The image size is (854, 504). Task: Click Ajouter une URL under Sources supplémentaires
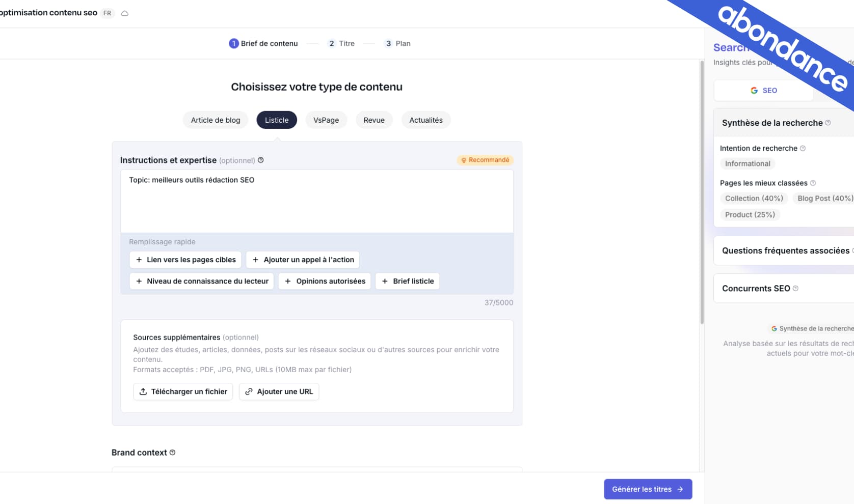(279, 391)
